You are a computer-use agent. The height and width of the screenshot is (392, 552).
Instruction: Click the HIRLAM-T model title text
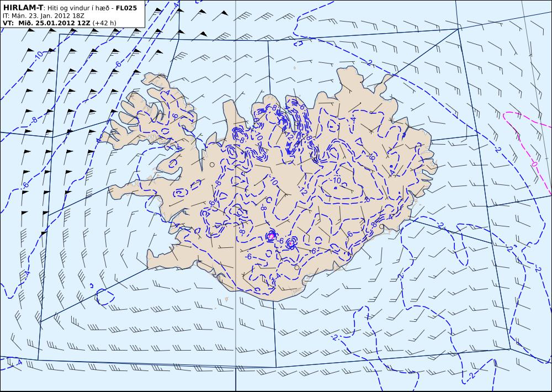click(23, 8)
